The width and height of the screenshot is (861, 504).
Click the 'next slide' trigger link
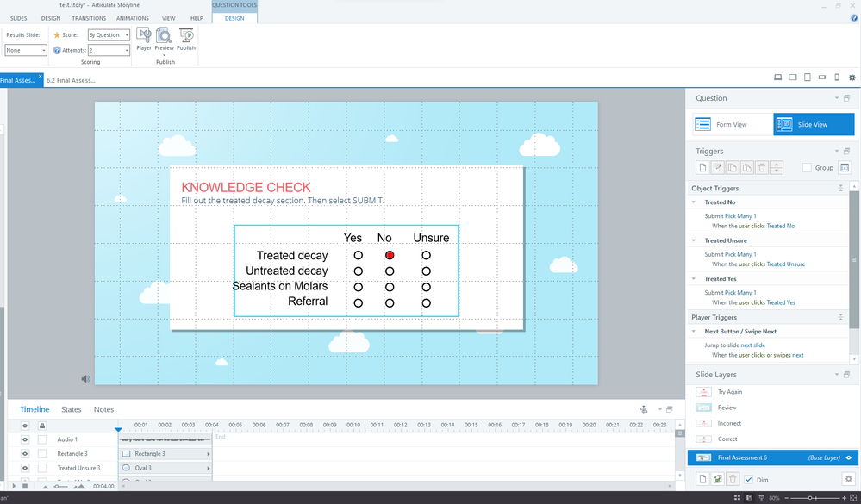(752, 345)
